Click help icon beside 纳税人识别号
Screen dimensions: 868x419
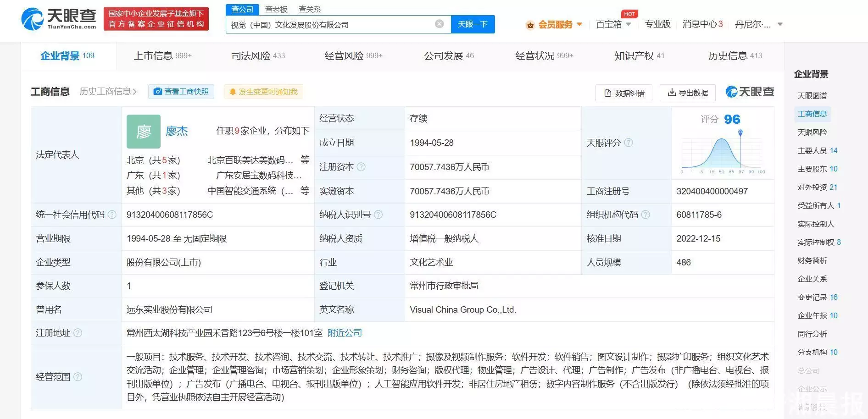point(378,215)
